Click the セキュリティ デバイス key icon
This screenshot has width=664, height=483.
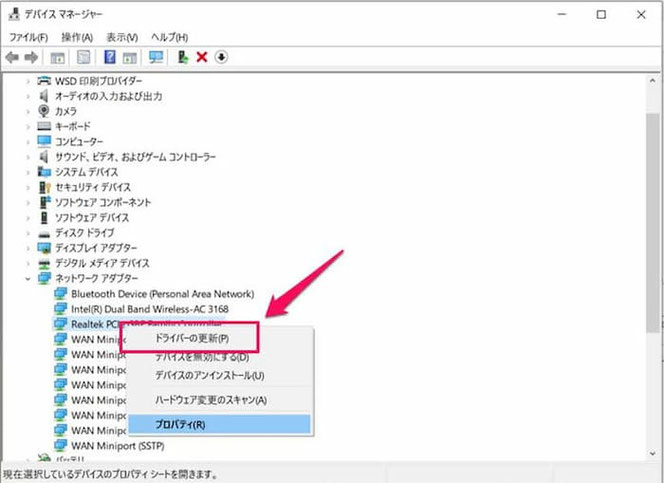pos(44,187)
